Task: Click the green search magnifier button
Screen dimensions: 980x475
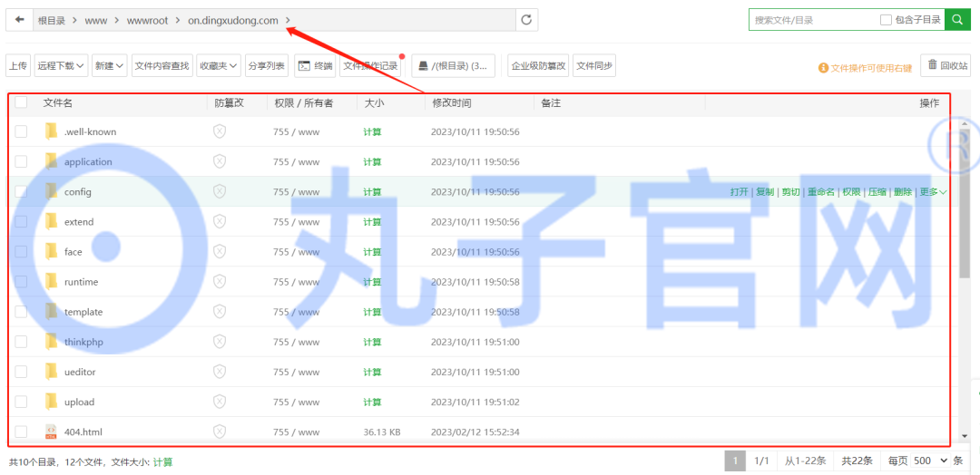Action: [x=957, y=20]
